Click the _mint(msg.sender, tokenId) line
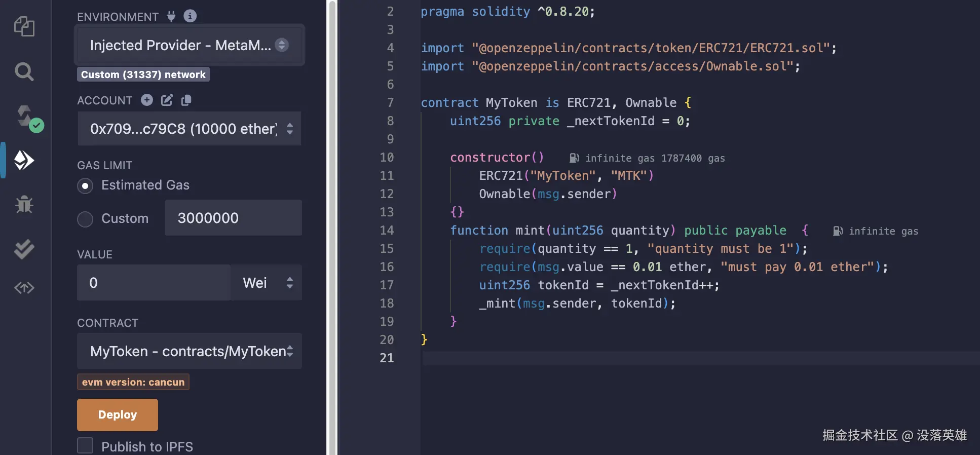This screenshot has width=980, height=455. click(578, 304)
